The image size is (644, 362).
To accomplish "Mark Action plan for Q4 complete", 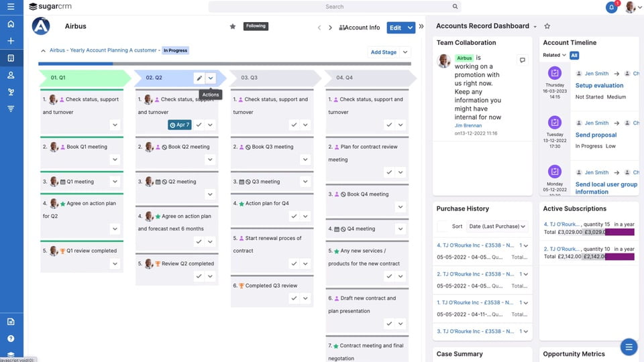I will pyautogui.click(x=294, y=217).
